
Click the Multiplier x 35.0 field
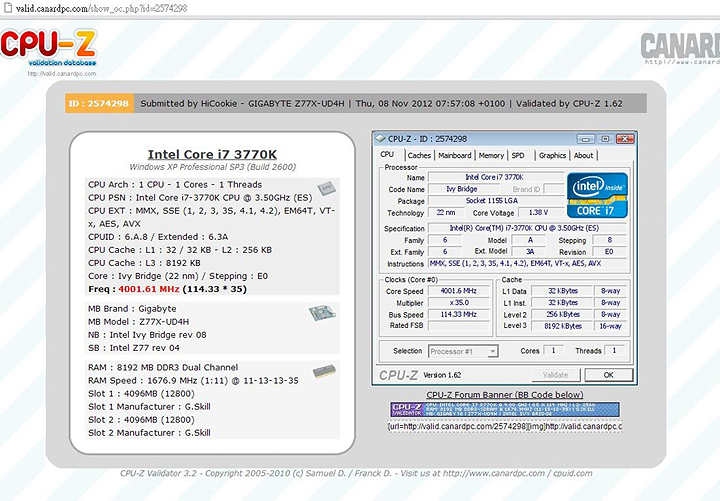pos(459,303)
